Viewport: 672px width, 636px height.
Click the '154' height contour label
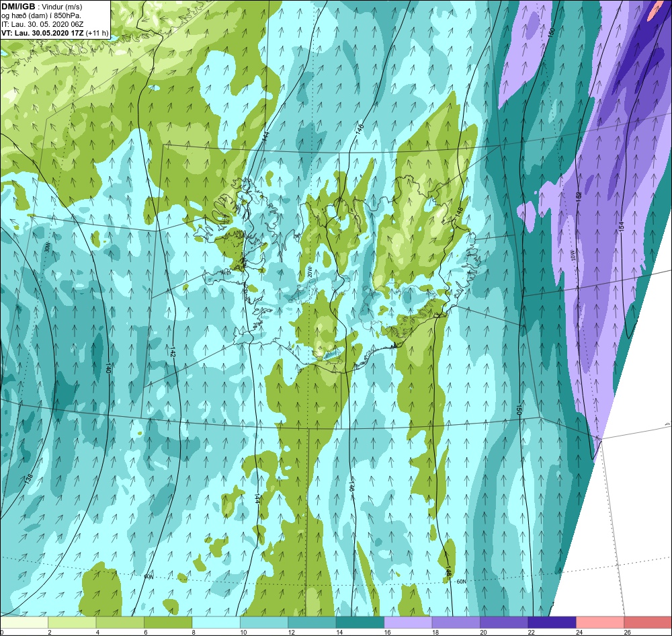622,227
